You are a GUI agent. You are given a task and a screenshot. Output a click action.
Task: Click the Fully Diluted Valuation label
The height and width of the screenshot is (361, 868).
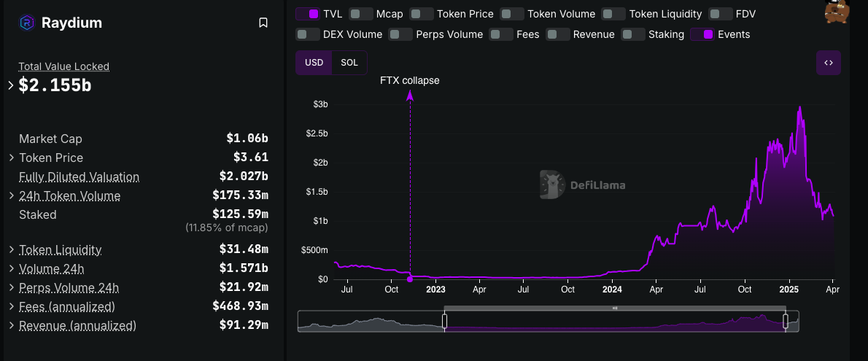79,176
